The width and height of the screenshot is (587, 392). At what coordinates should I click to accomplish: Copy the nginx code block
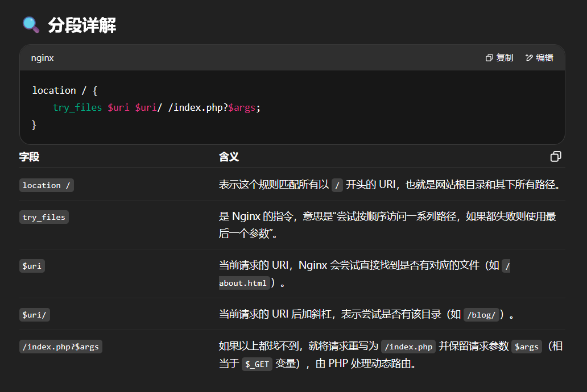coord(499,57)
